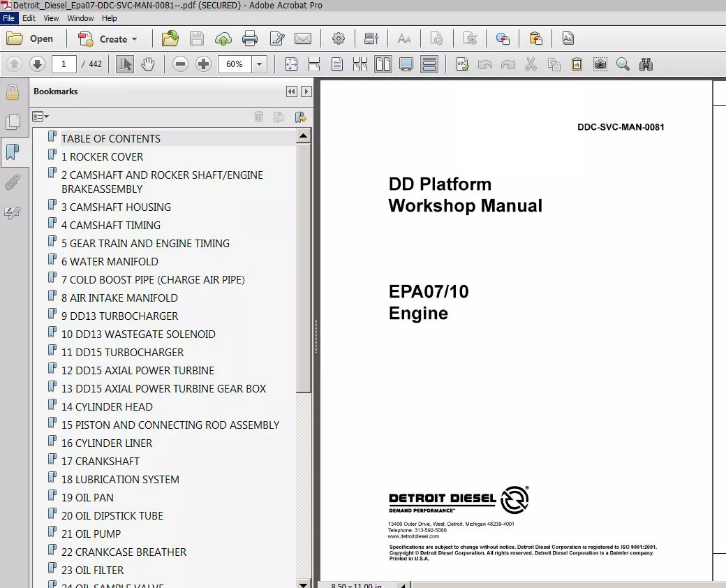Open the zoom percentage dropdown arrow

click(x=259, y=64)
